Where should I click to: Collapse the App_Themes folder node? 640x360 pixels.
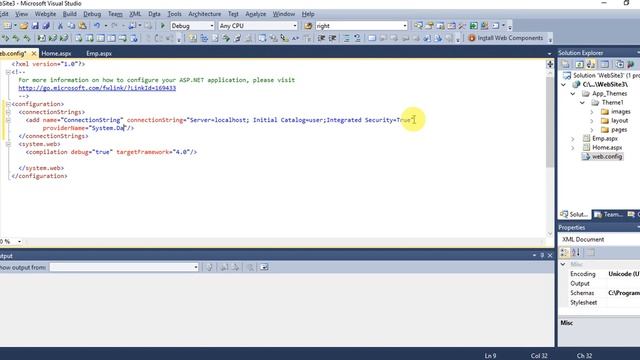tap(573, 93)
